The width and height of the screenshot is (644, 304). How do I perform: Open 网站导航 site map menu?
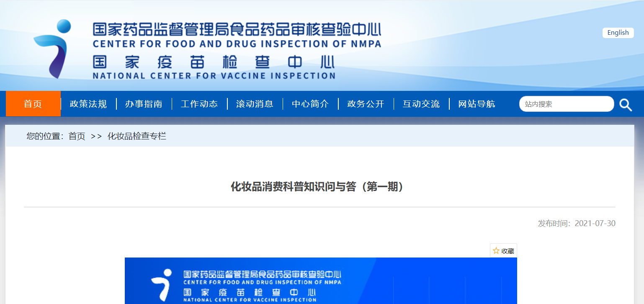[x=477, y=104]
